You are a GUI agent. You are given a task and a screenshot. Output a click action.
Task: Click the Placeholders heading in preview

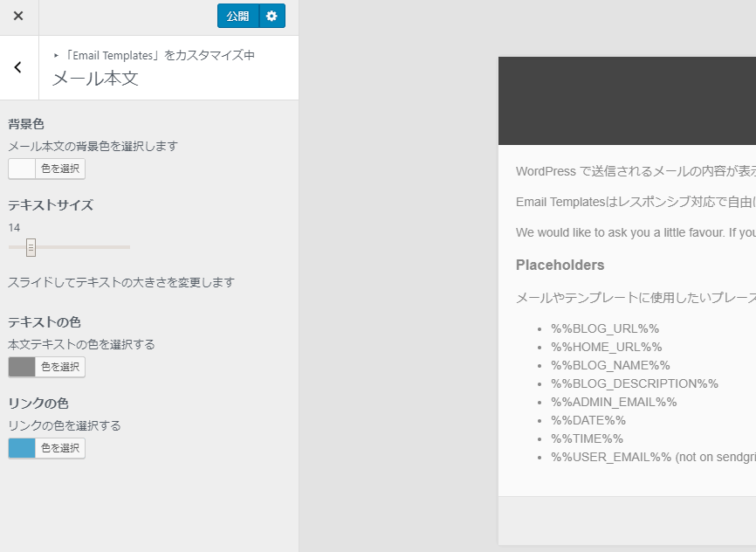point(560,265)
